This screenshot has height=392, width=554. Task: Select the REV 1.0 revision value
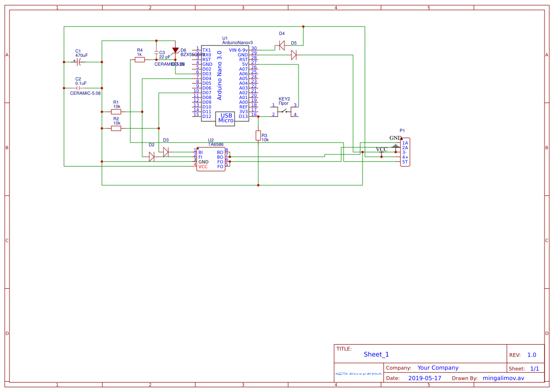pyautogui.click(x=532, y=354)
